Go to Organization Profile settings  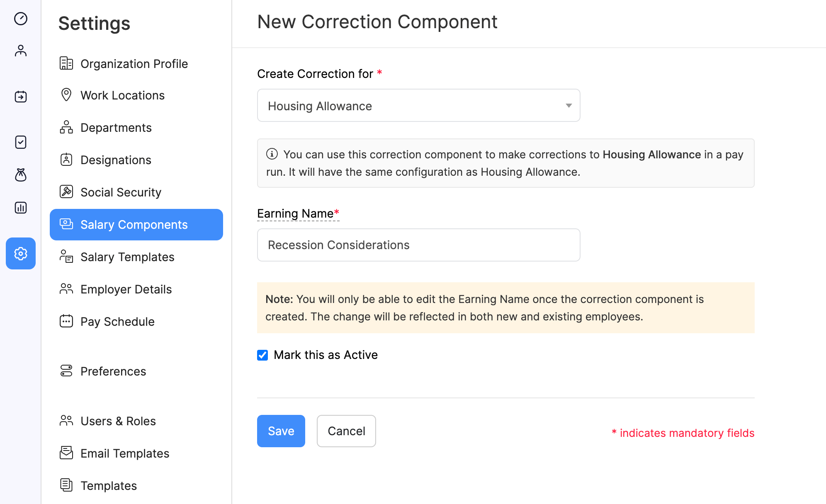point(134,64)
